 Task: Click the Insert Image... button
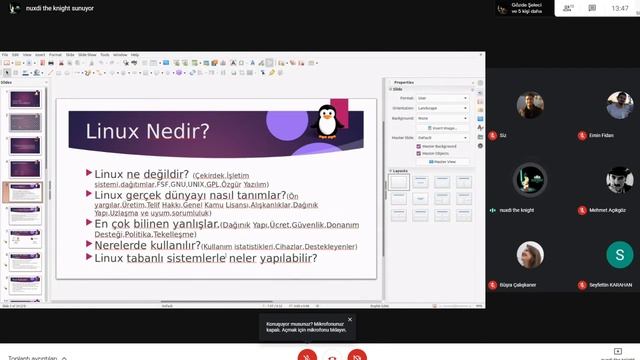coord(442,128)
